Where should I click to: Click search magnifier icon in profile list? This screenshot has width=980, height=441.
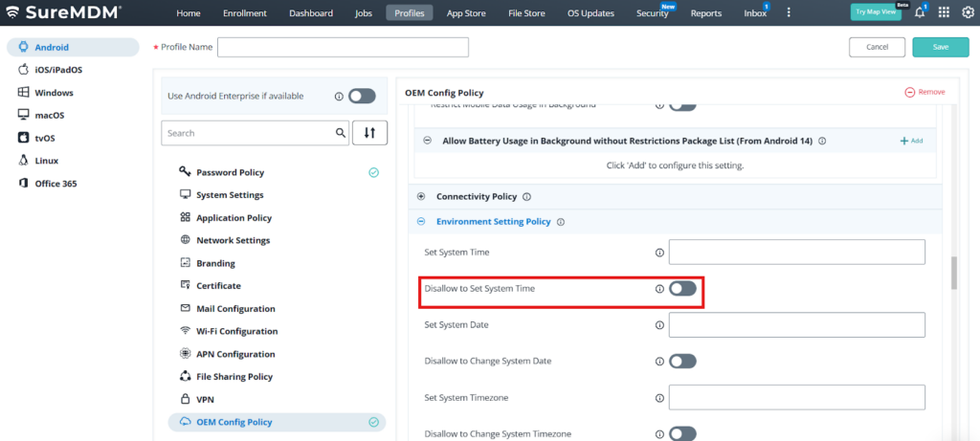point(340,133)
